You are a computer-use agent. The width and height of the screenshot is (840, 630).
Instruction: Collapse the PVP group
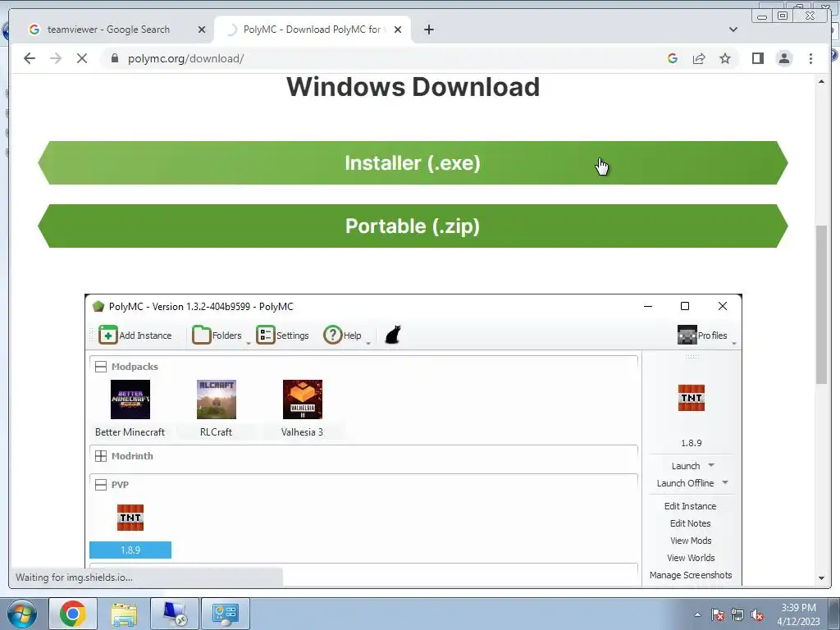(100, 484)
